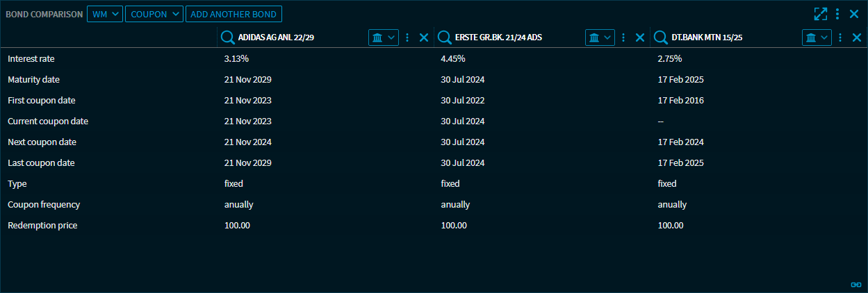
Task: Remove the ADIDAS AG ANL 22/29 bond column
Action: [424, 37]
